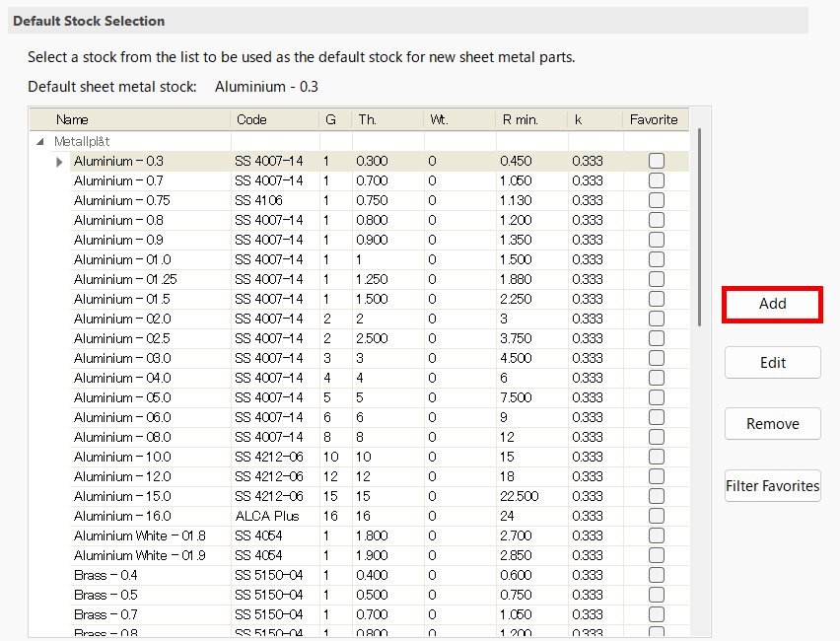Click the Code column header
This screenshot has height=641, width=840.
275,119
